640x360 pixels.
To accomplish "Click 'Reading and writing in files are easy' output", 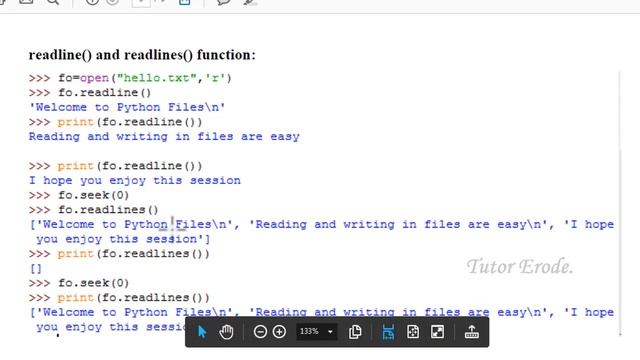I will click(164, 137).
